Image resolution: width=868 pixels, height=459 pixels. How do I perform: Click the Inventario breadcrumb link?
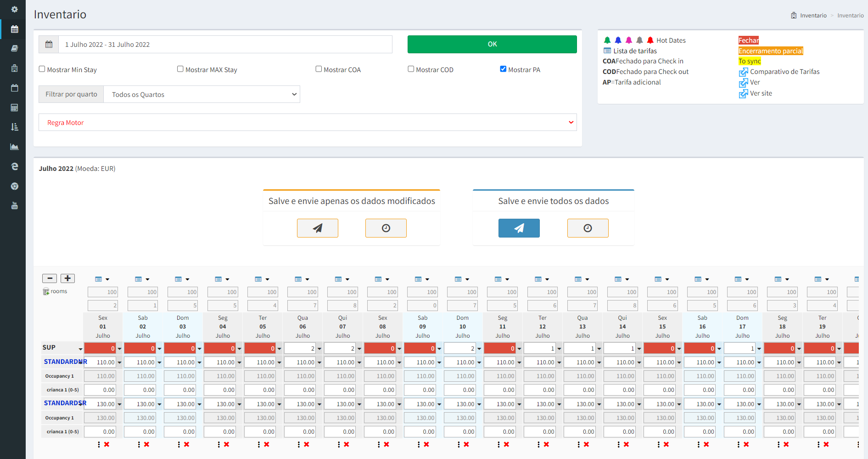pyautogui.click(x=813, y=16)
